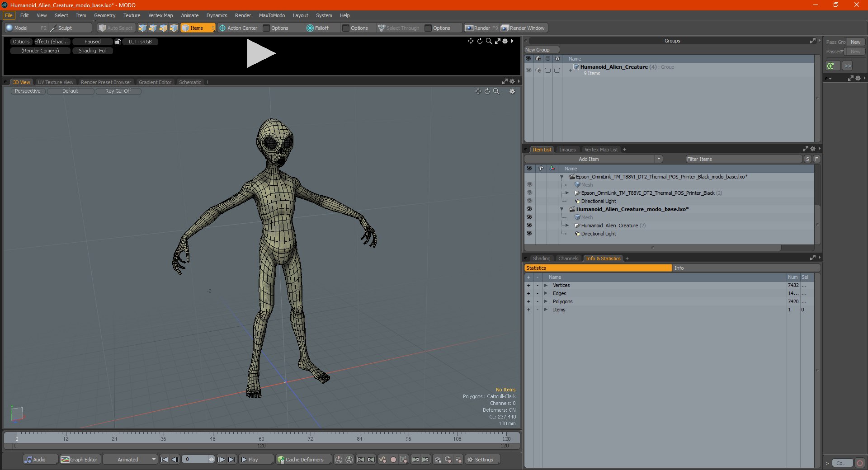This screenshot has width=868, height=470.
Task: Go to last frame
Action: point(232,460)
